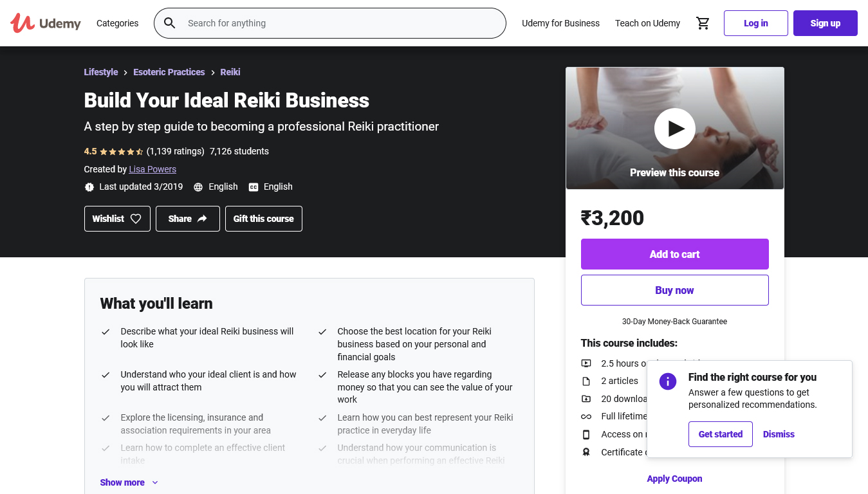Screen dimensions: 868x494
Task: Click Get started in recommendation popup
Action: [721, 434]
